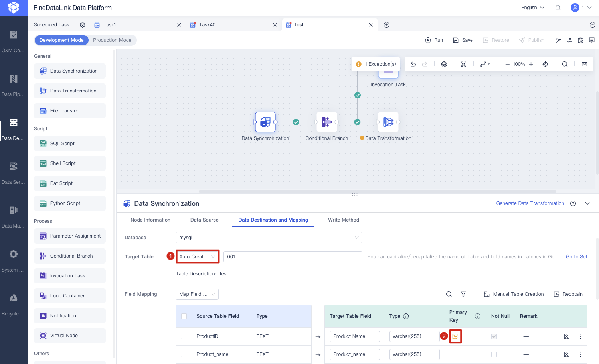This screenshot has width=599, height=364.
Task: Click Generate Data Transformation link
Action: [530, 203]
